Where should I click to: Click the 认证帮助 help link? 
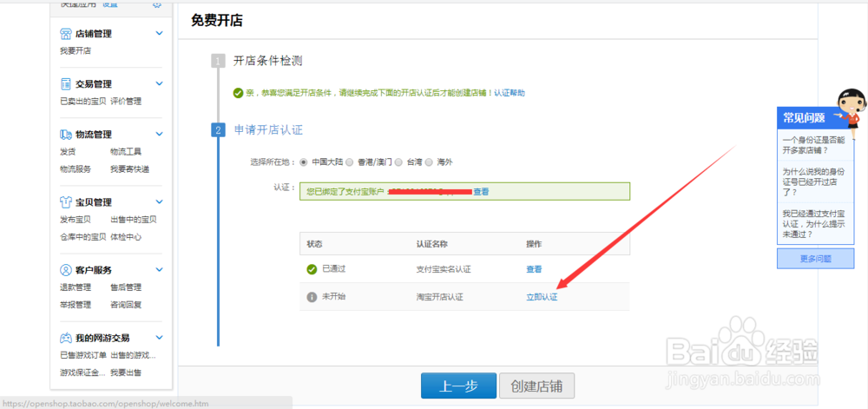pos(510,93)
